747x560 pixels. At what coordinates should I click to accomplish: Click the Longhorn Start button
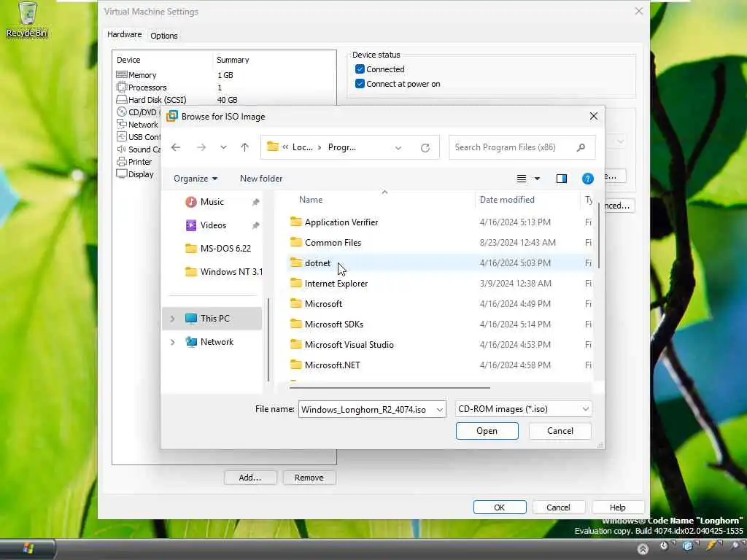pyautogui.click(x=28, y=548)
